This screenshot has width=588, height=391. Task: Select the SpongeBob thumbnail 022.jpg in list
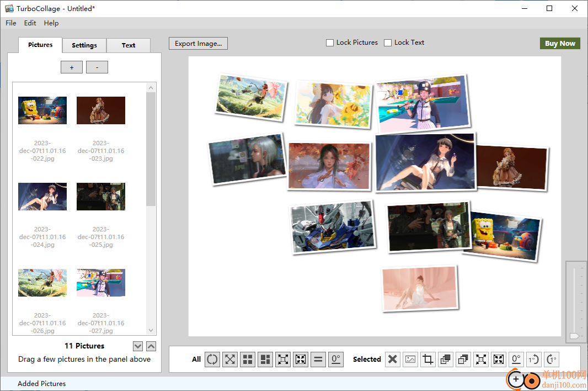(42, 110)
